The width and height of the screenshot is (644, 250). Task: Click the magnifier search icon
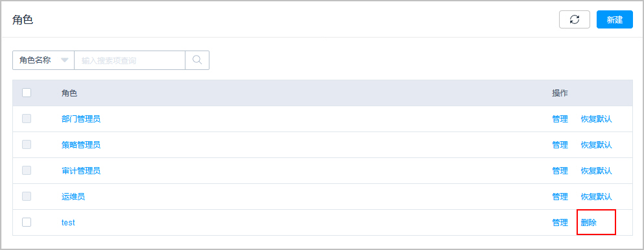click(x=197, y=60)
